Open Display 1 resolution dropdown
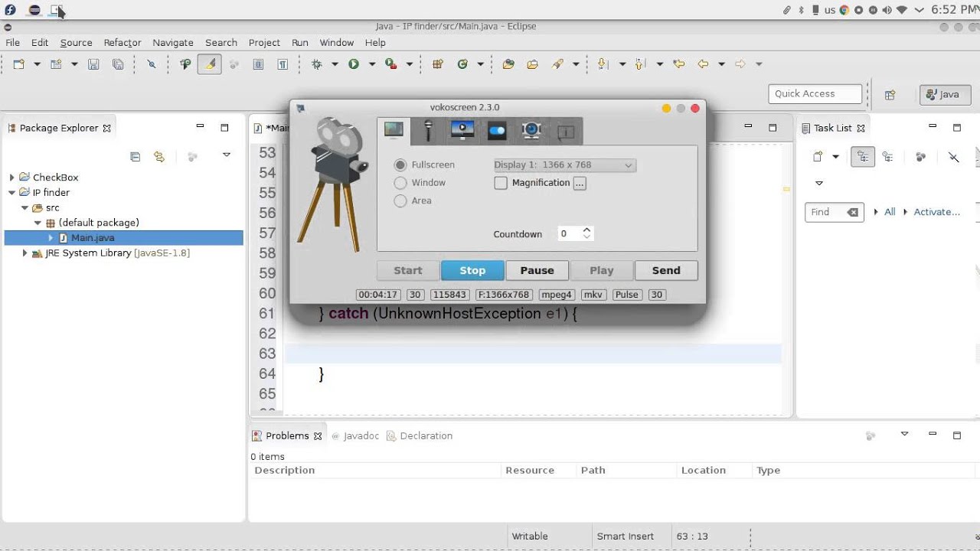 point(565,165)
